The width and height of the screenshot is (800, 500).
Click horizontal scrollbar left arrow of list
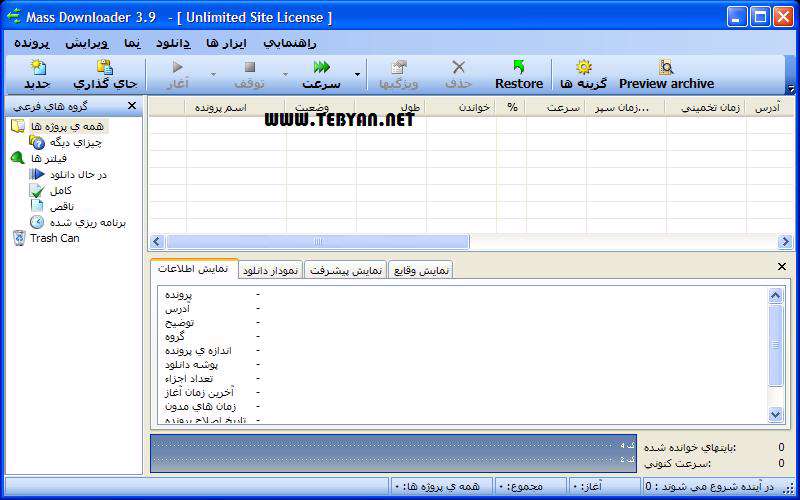pos(157,241)
